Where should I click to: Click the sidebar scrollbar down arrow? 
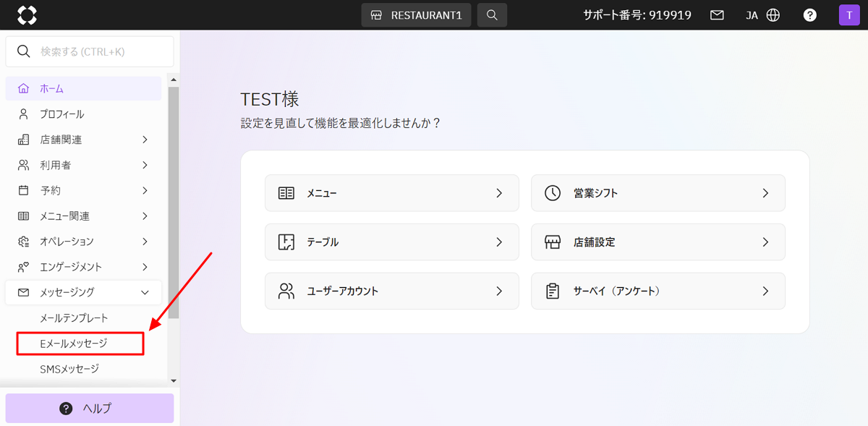[173, 380]
